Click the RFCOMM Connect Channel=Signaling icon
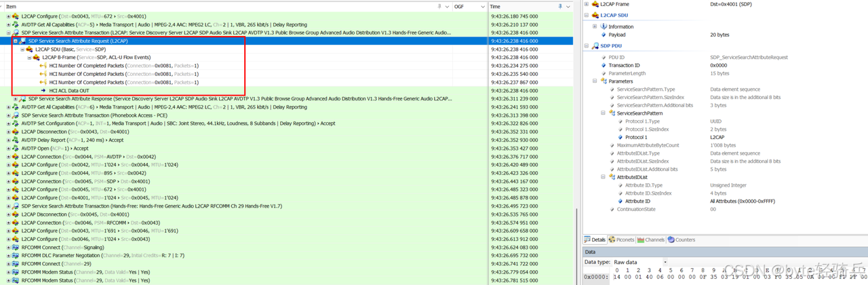The height and width of the screenshot is (285, 868). coord(16,248)
